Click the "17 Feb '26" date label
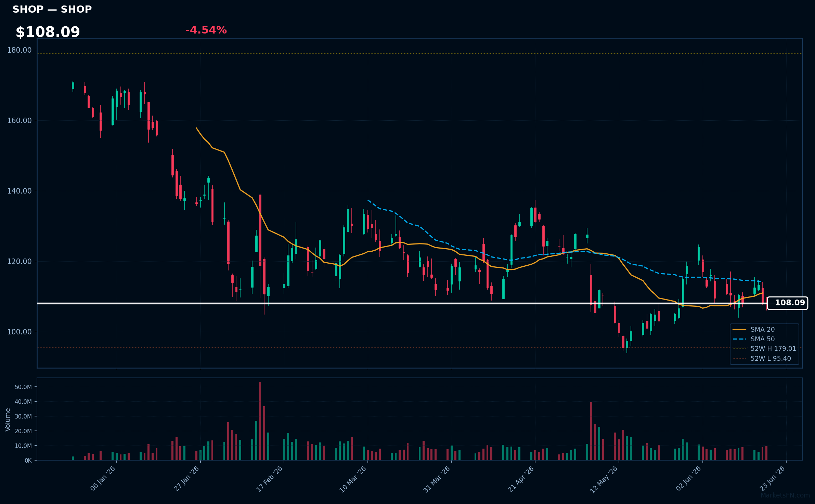Screen dimensions: 815x504 [x=270, y=479]
